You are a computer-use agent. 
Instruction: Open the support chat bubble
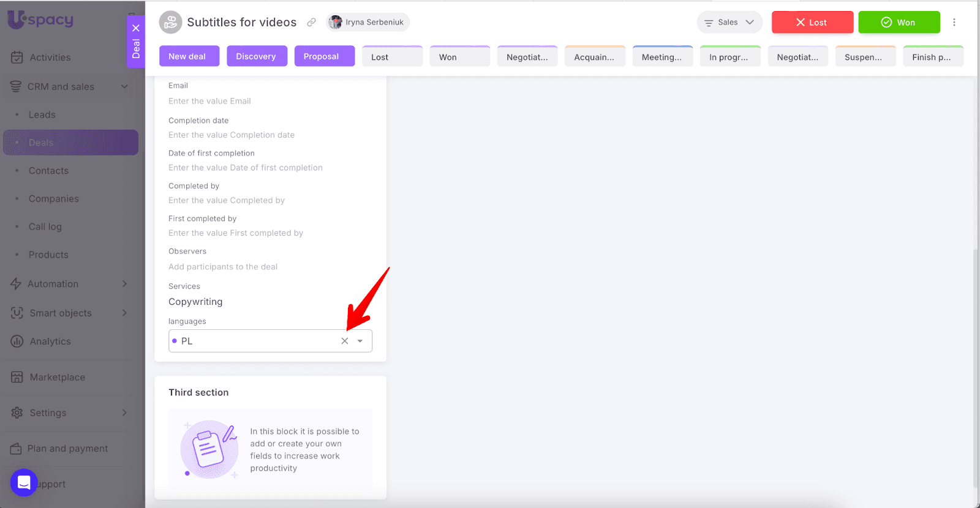[x=24, y=482]
